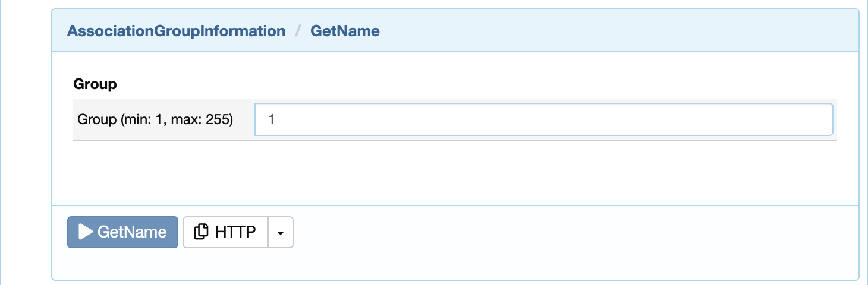Focus the Group value input field
The height and width of the screenshot is (285, 868).
point(543,119)
